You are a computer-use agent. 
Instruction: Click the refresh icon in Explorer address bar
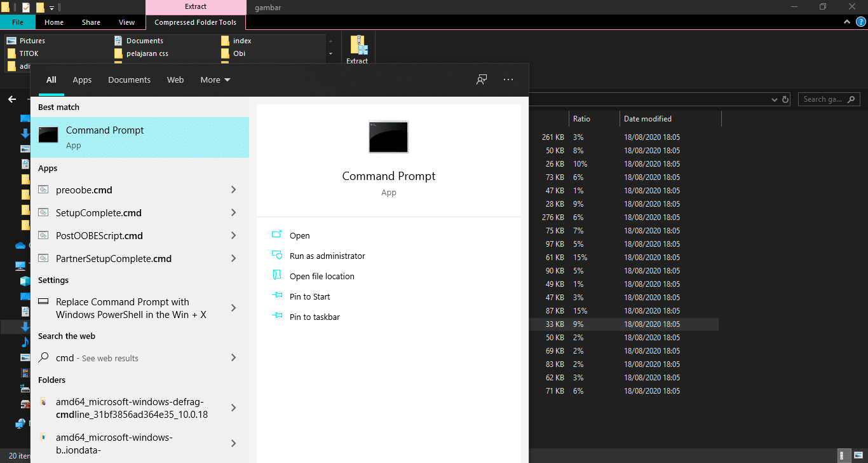(785, 99)
